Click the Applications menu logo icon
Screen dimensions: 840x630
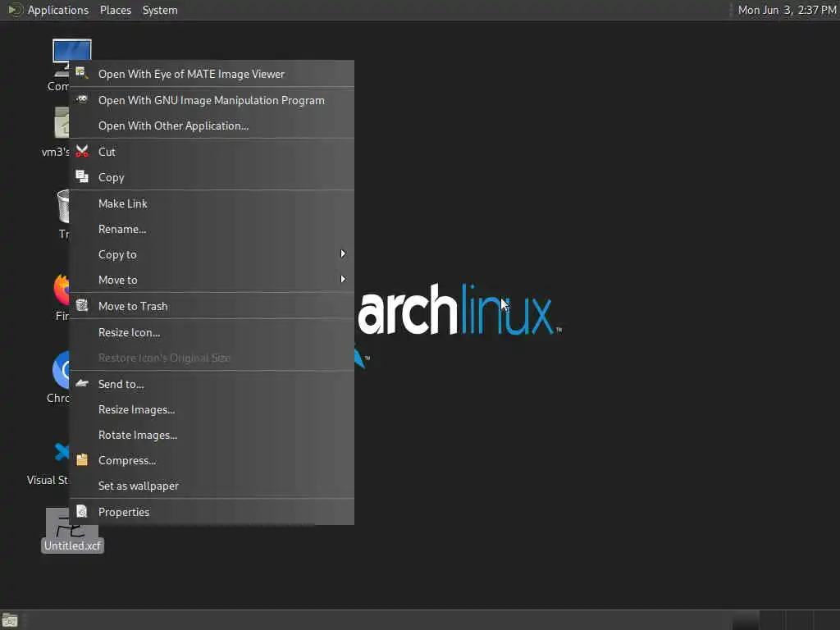tap(15, 10)
